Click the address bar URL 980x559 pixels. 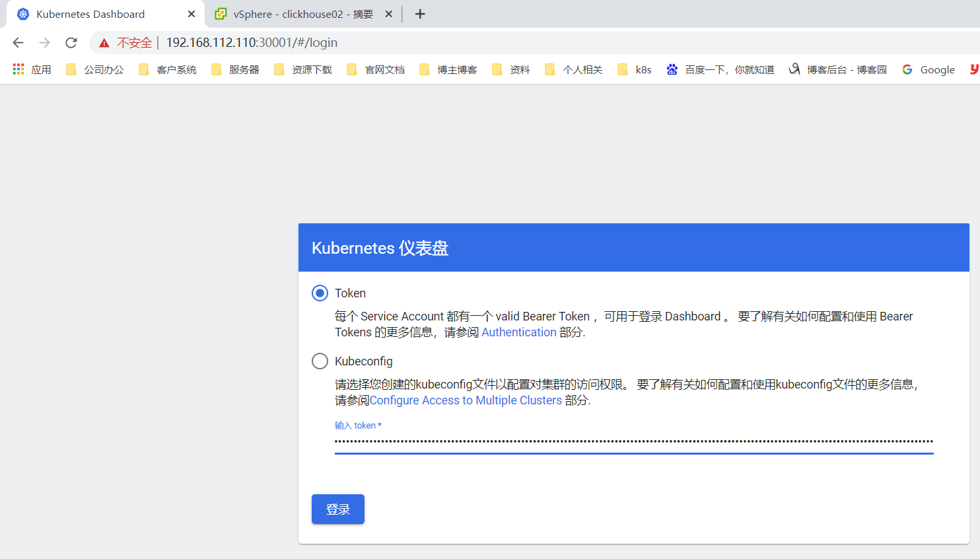(x=252, y=43)
